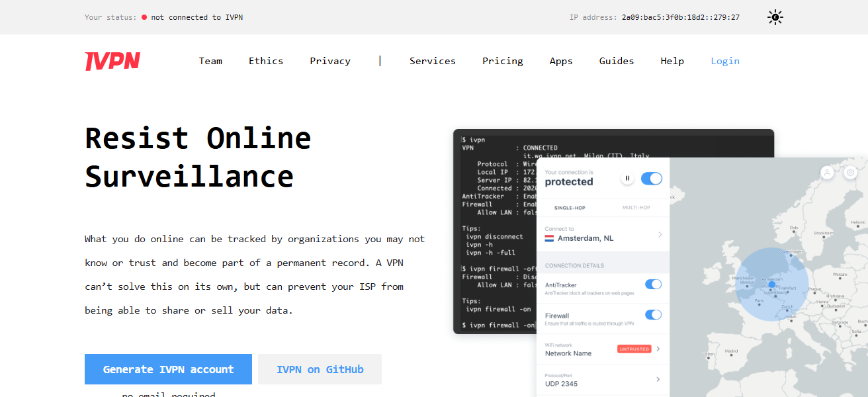Click the 'Your status:' label

pos(110,17)
